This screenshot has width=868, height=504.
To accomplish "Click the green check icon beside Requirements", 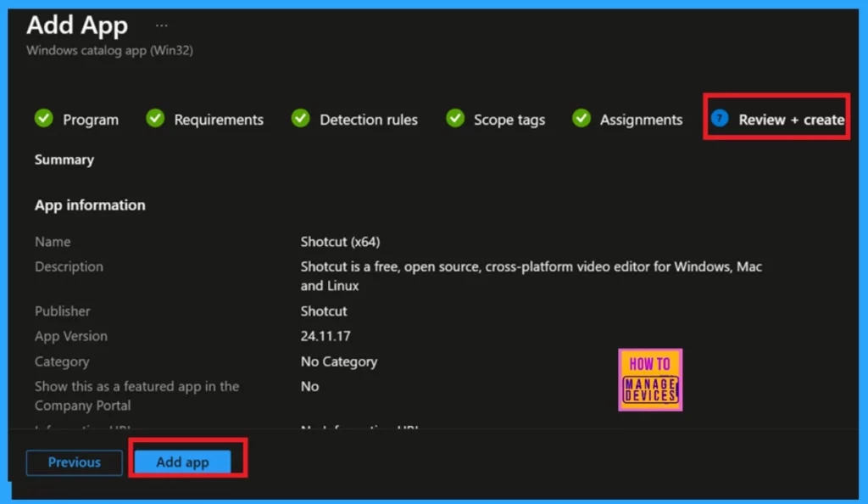I will point(155,118).
